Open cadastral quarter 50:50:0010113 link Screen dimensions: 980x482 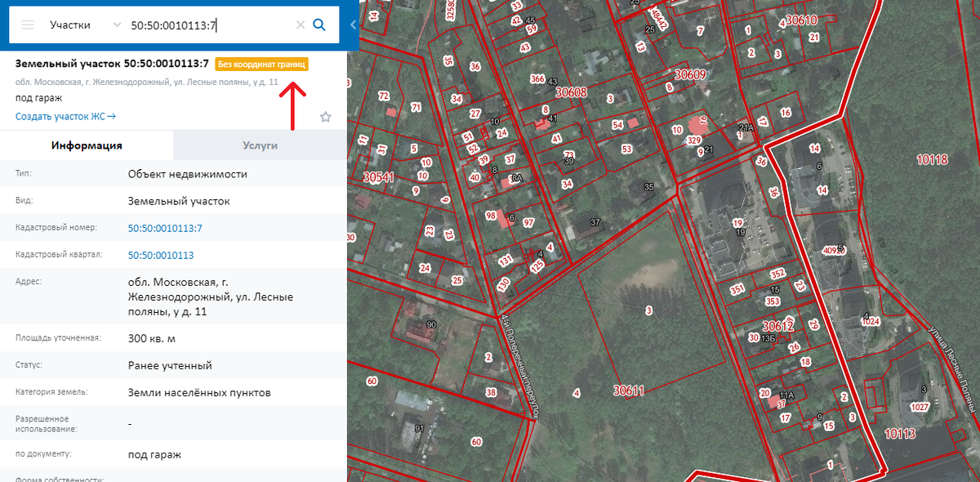click(x=161, y=255)
